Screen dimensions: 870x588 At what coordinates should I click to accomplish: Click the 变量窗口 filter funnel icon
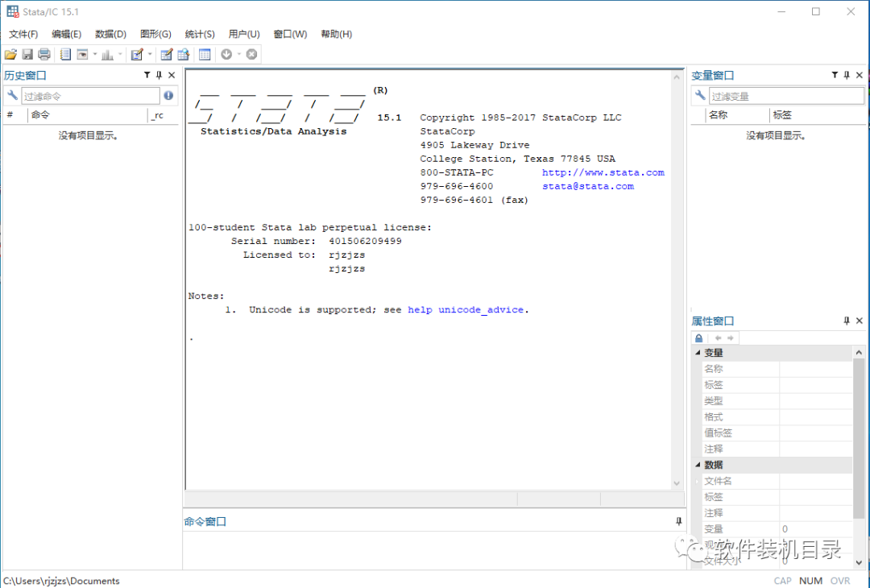point(835,75)
